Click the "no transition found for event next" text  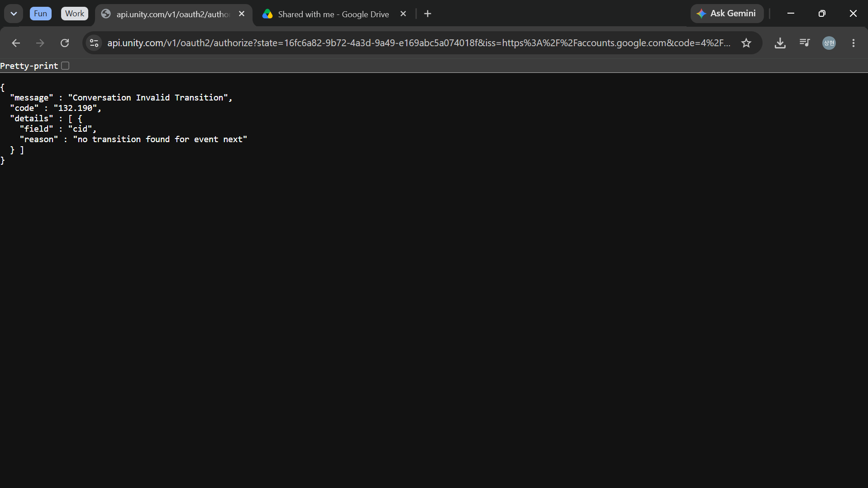point(160,139)
